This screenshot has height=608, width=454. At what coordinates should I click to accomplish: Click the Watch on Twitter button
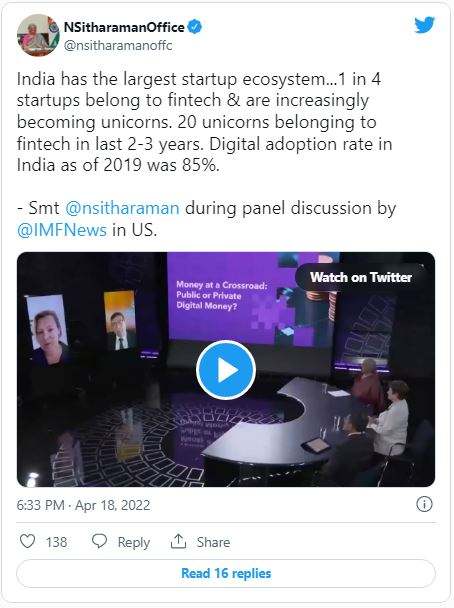[361, 277]
